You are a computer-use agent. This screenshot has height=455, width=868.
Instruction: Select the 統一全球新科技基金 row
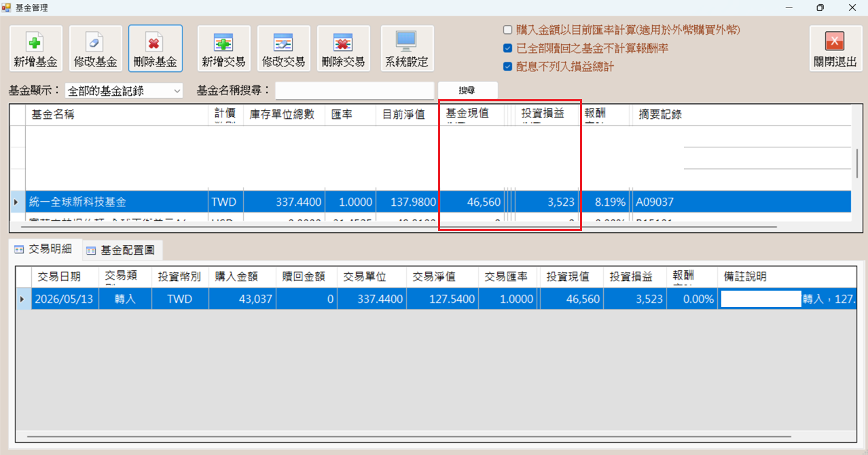[432, 202]
